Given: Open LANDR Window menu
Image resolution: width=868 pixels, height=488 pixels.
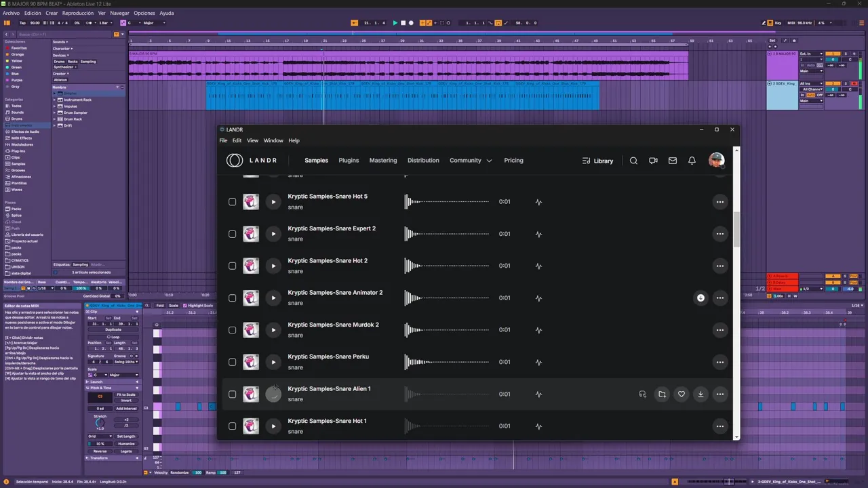Looking at the screenshot, I should pyautogui.click(x=273, y=140).
